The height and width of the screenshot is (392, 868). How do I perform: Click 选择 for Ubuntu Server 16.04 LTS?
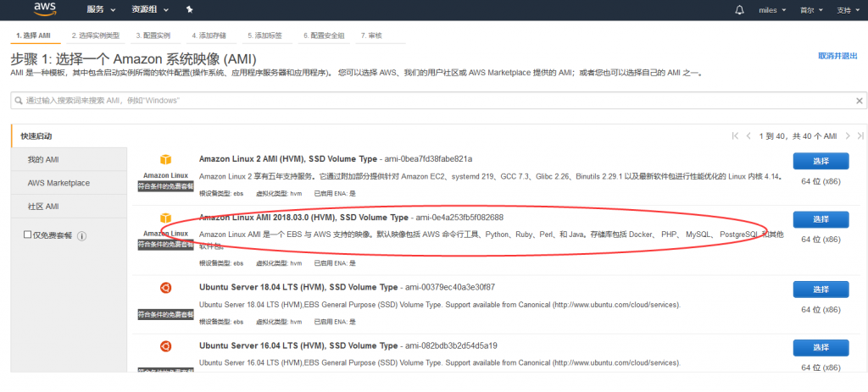tap(821, 348)
